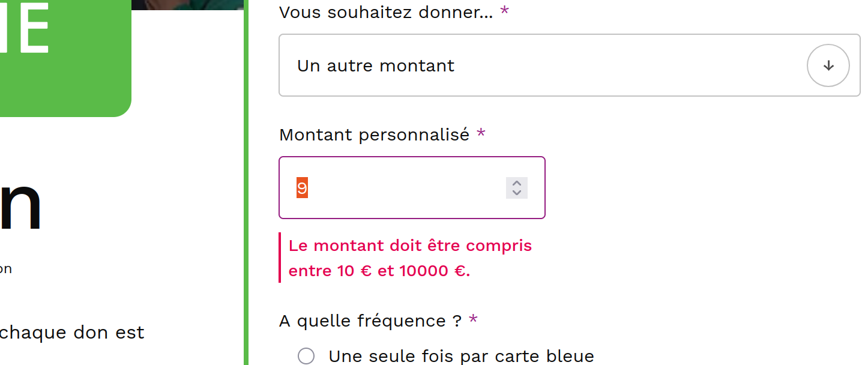Select the "Une seule fois par carte bleue" radio button
The width and height of the screenshot is (868, 365).
[x=306, y=356]
